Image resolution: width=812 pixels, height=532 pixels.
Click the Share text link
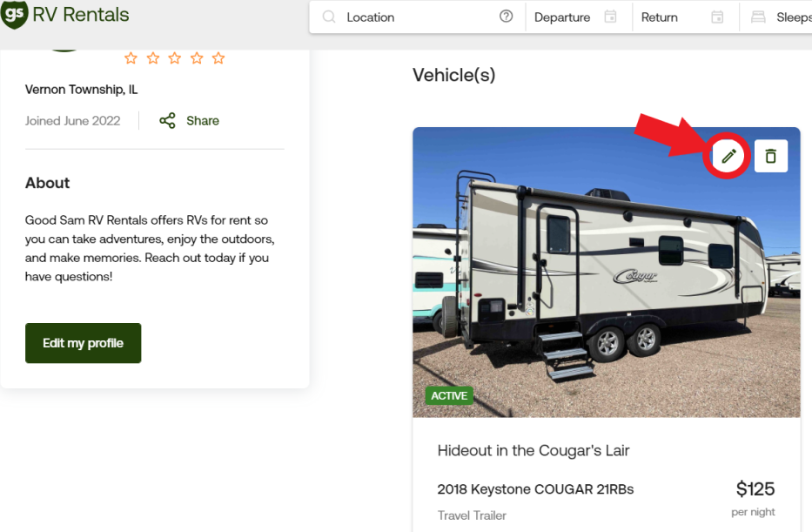point(203,121)
